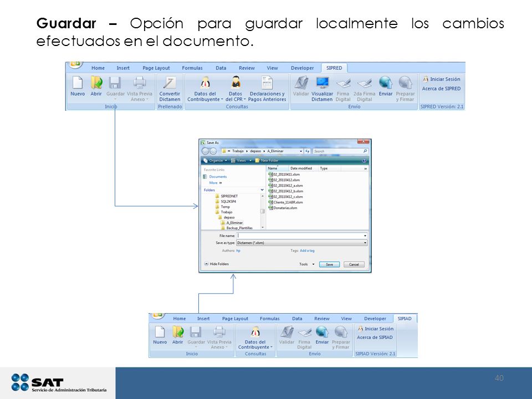
Task: Click Firma Digital in SIPRED ribbon
Action: coord(343,88)
